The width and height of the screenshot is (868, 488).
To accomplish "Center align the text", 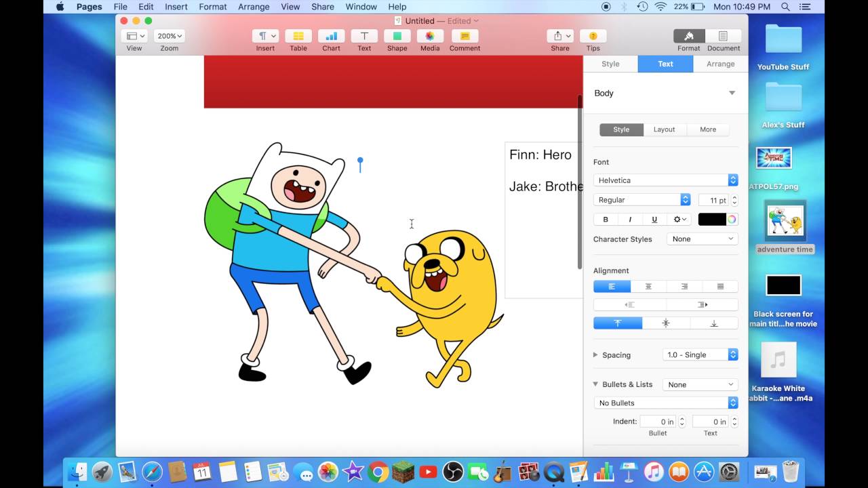I will tap(648, 287).
